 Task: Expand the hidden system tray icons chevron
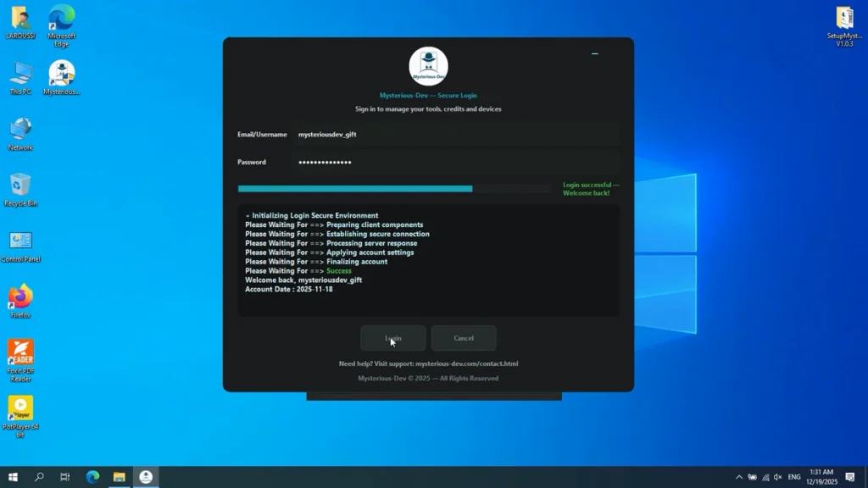click(x=738, y=478)
